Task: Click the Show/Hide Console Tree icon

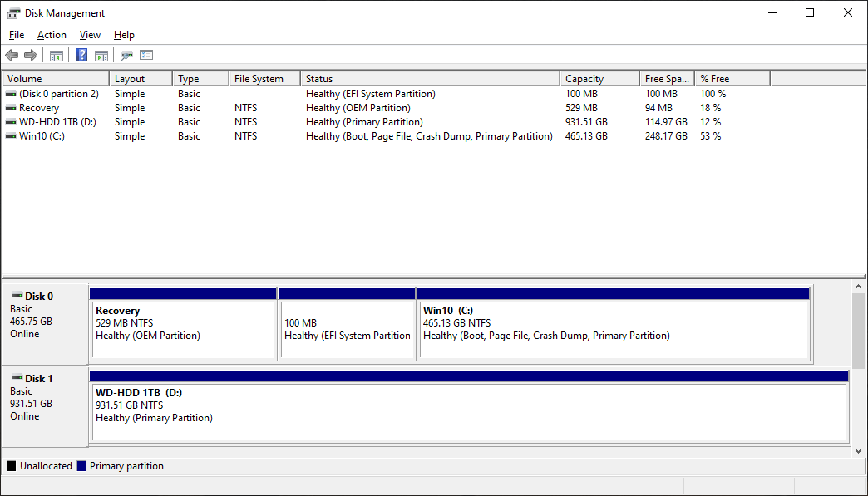Action: point(57,56)
